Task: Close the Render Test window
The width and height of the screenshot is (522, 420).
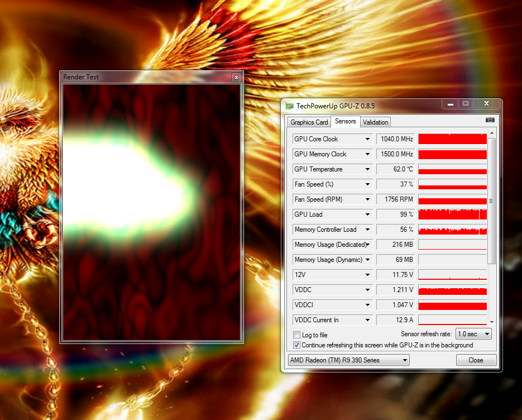Action: [236, 77]
